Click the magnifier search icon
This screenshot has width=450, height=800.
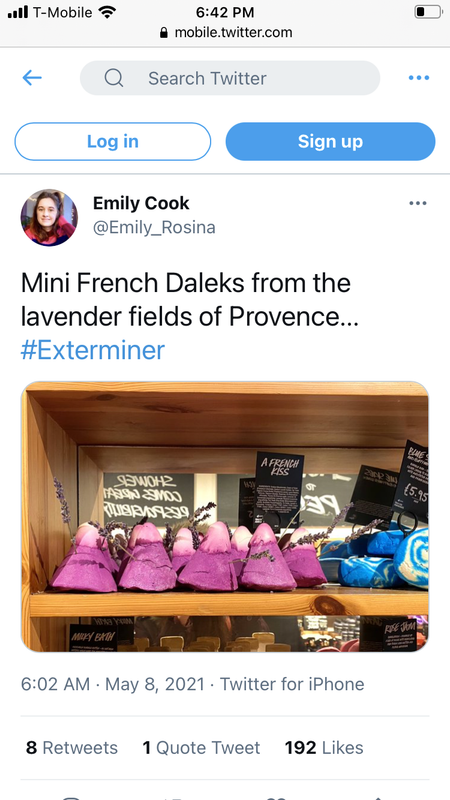click(114, 78)
